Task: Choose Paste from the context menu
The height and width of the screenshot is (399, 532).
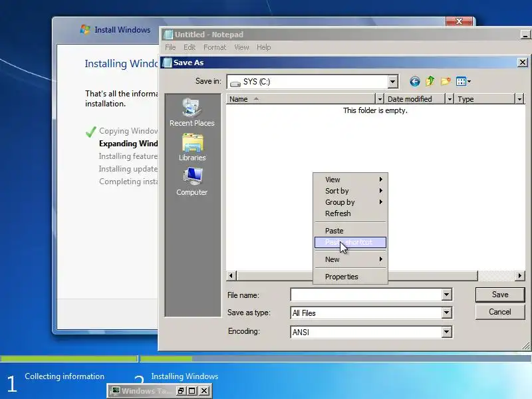Action: click(x=350, y=231)
